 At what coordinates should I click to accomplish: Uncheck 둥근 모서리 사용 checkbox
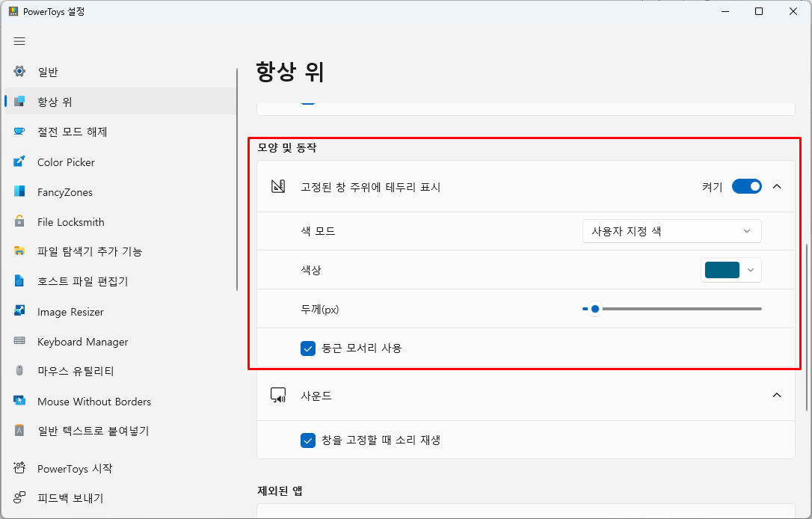click(307, 348)
